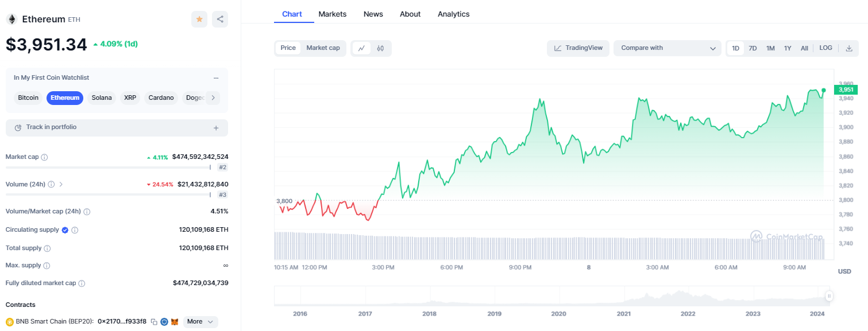
Task: Click the $474,729,034,739 fully diluted value
Action: tap(200, 283)
